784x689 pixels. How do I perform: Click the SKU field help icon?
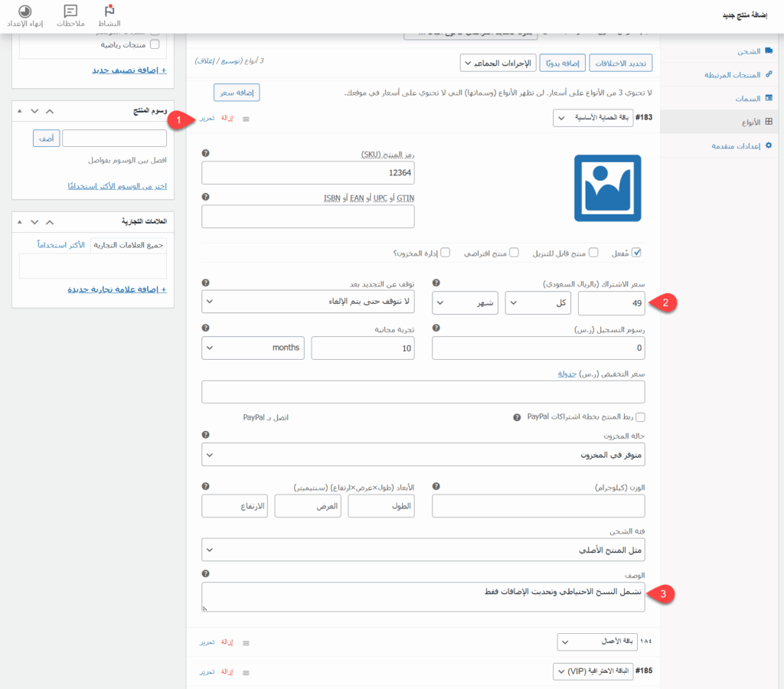coord(205,154)
